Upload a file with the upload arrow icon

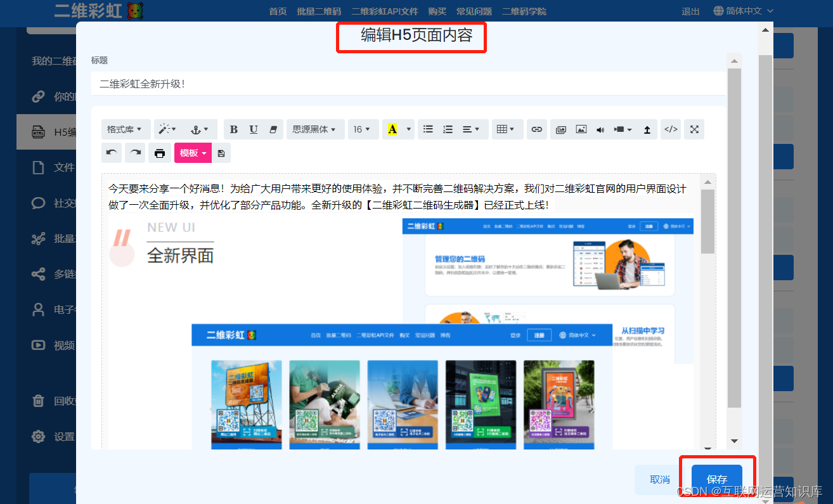[x=647, y=129]
